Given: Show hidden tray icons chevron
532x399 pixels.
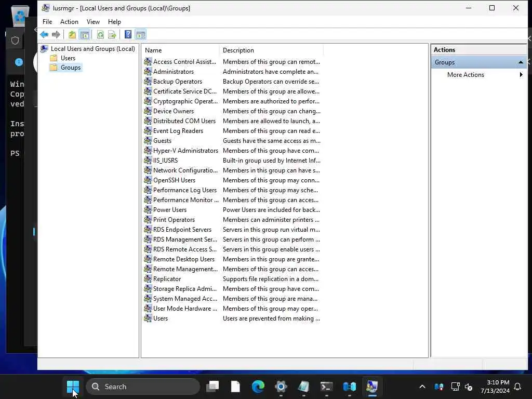Looking at the screenshot, I should [422, 387].
